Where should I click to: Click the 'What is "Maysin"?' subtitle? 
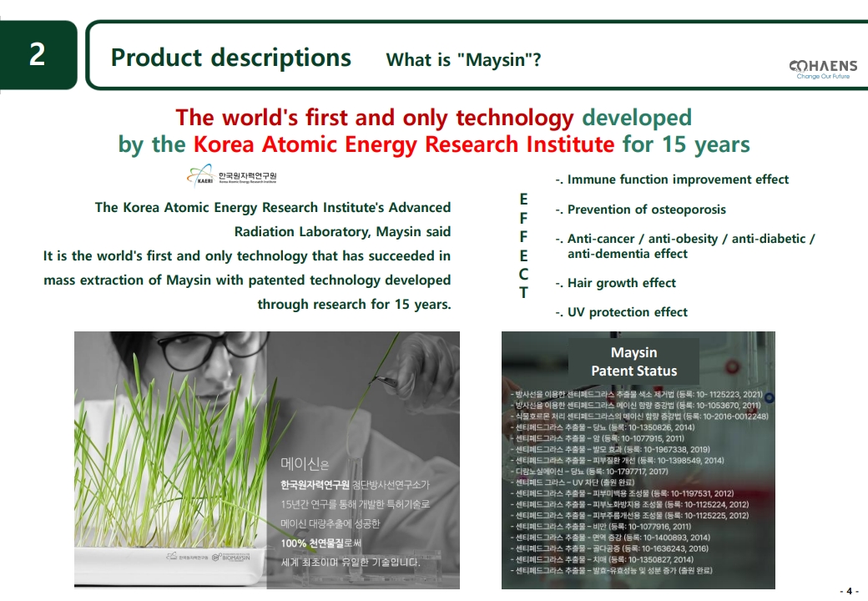463,60
